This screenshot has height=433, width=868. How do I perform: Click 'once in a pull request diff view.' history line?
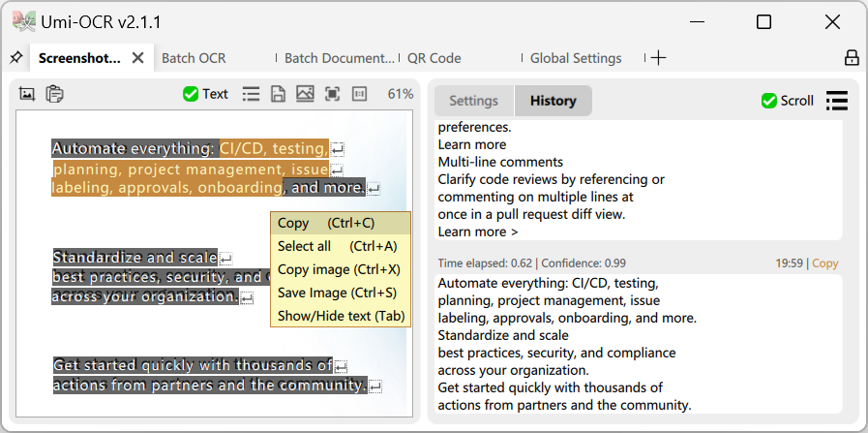531,214
